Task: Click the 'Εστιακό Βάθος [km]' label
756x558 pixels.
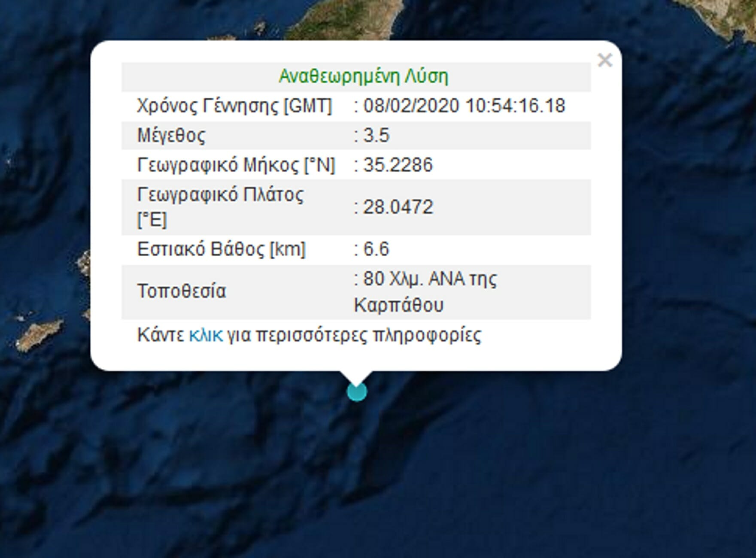Action: coord(221,249)
